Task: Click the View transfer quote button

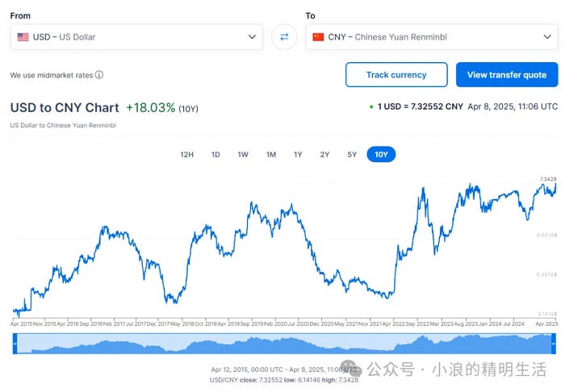Action: coord(507,74)
